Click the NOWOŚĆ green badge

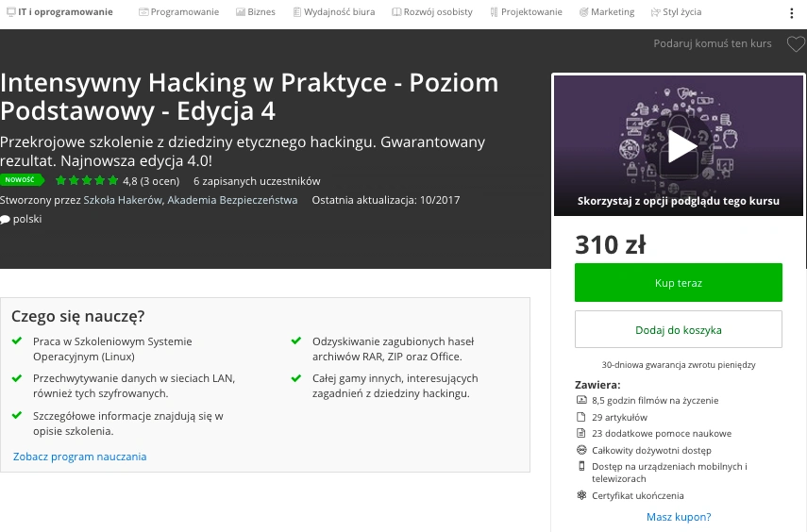tap(22, 179)
